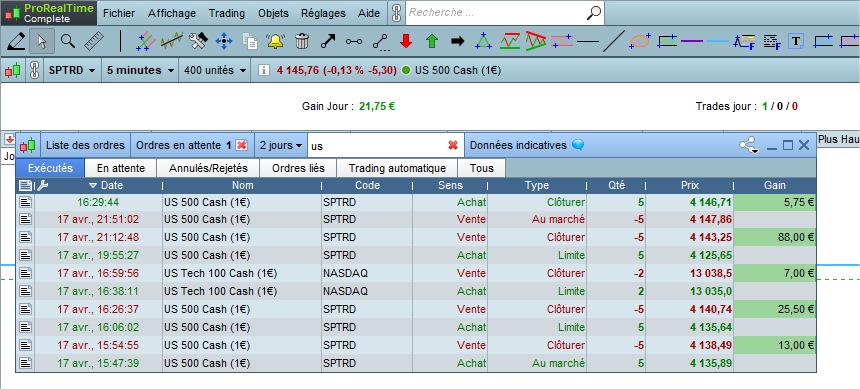
Task: Activate the magnifier zoom tool
Action: point(67,41)
